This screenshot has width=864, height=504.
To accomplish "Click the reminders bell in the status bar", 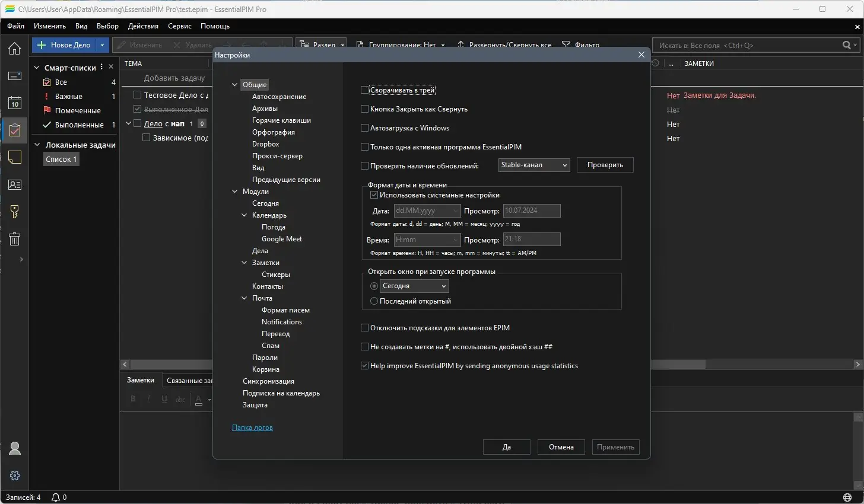I will [56, 497].
